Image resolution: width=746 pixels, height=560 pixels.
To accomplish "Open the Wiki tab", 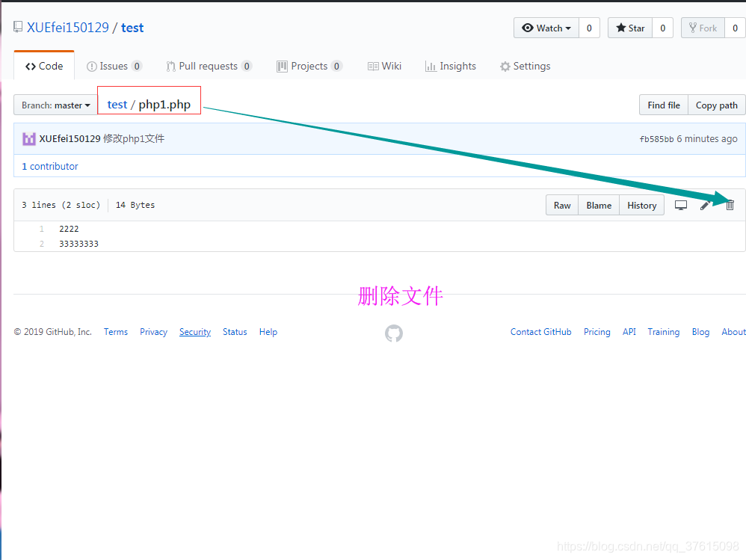I will (x=384, y=66).
